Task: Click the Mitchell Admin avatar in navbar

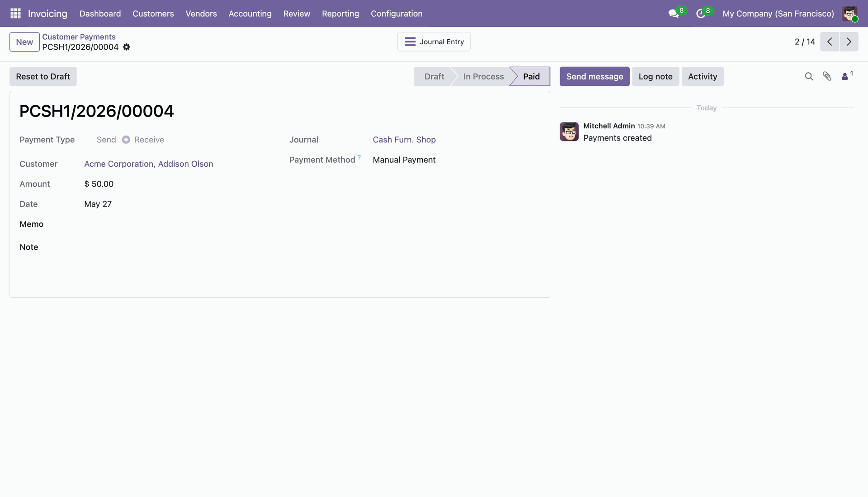Action: pos(850,14)
